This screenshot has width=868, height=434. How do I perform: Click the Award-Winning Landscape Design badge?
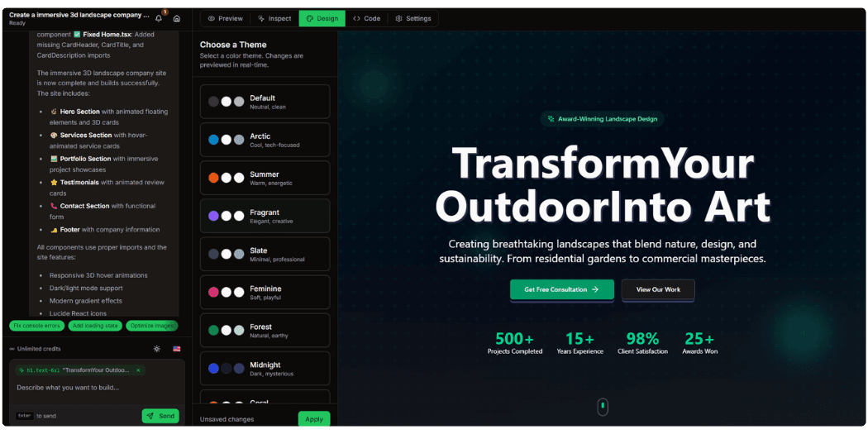point(602,119)
